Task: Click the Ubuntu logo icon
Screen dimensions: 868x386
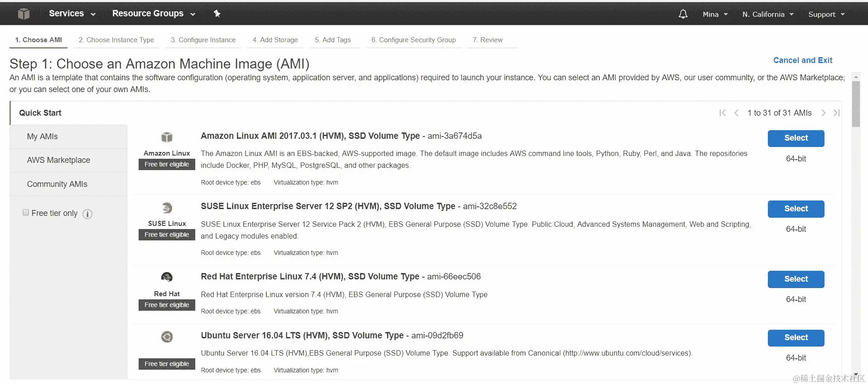Action: (167, 337)
